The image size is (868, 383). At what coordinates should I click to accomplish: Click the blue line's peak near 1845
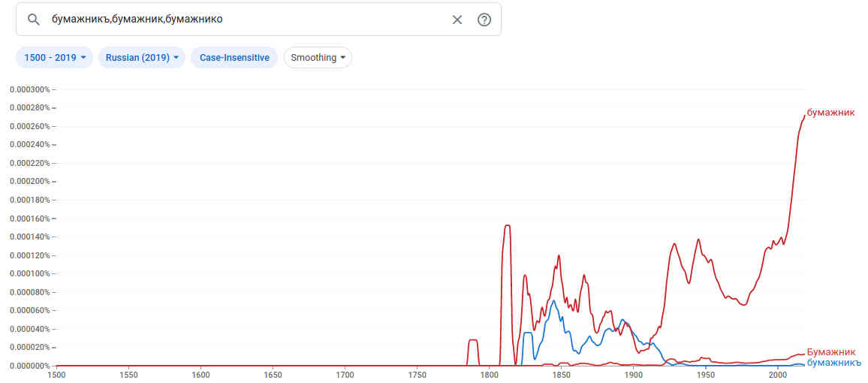pyautogui.click(x=553, y=301)
